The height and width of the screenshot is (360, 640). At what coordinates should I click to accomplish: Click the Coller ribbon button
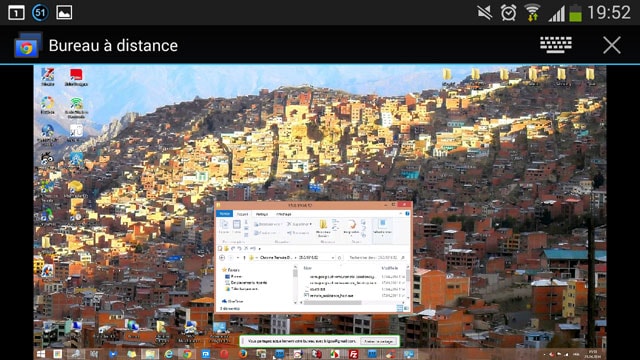click(x=236, y=227)
